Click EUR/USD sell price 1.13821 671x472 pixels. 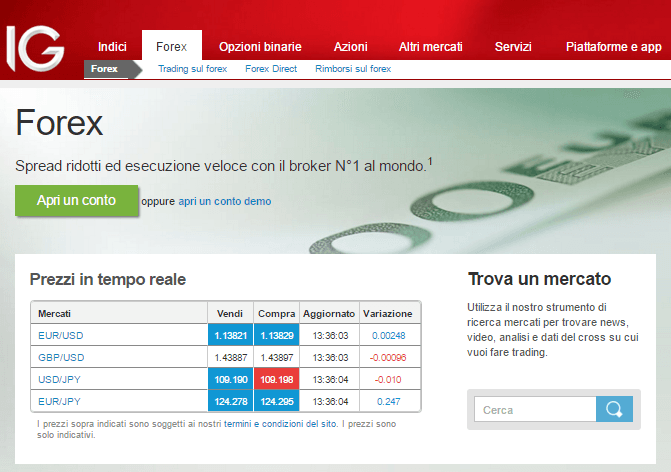231,335
